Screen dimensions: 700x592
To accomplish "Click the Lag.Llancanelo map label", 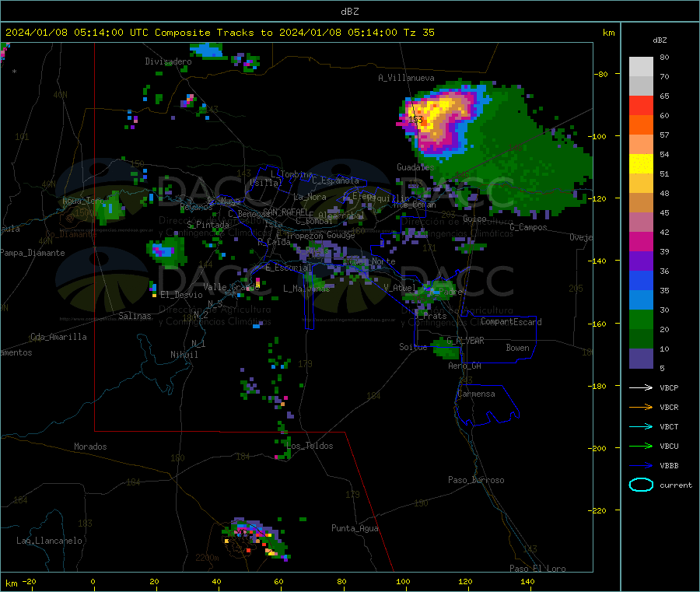I will point(50,541).
